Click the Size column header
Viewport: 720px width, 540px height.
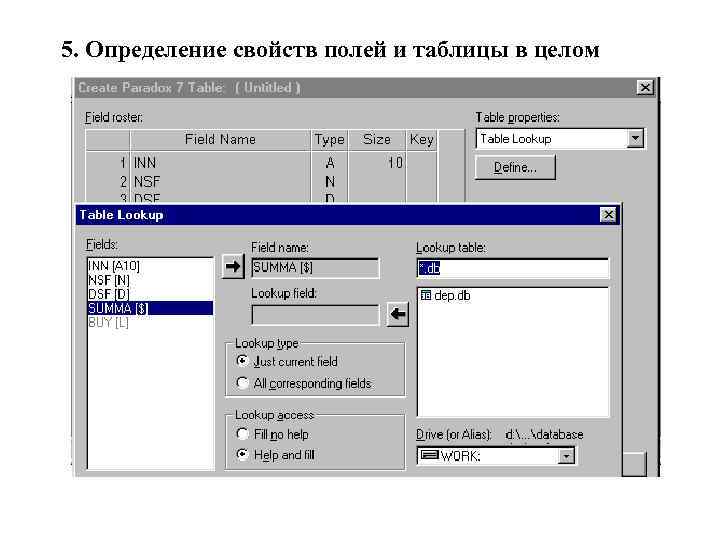(x=377, y=139)
